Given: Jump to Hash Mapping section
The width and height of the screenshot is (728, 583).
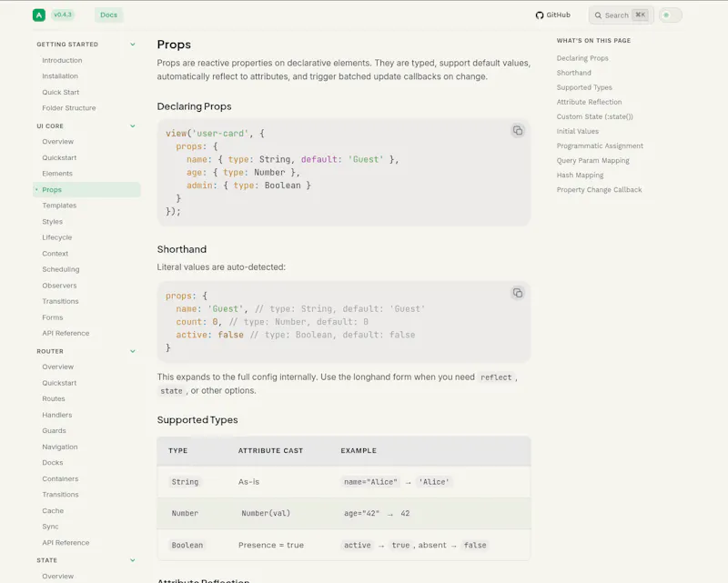Looking at the screenshot, I should pos(580,175).
